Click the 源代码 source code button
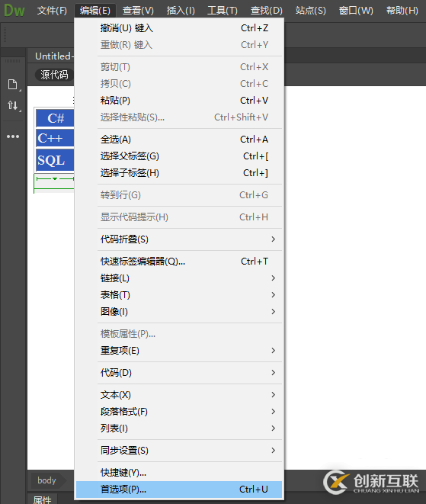The image size is (426, 504). point(54,75)
